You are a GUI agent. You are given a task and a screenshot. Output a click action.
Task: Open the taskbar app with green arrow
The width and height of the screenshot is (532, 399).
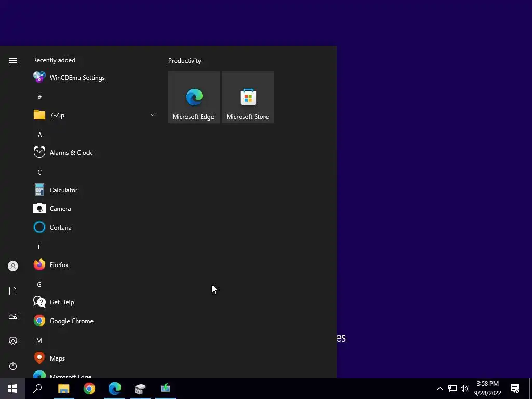(x=166, y=389)
